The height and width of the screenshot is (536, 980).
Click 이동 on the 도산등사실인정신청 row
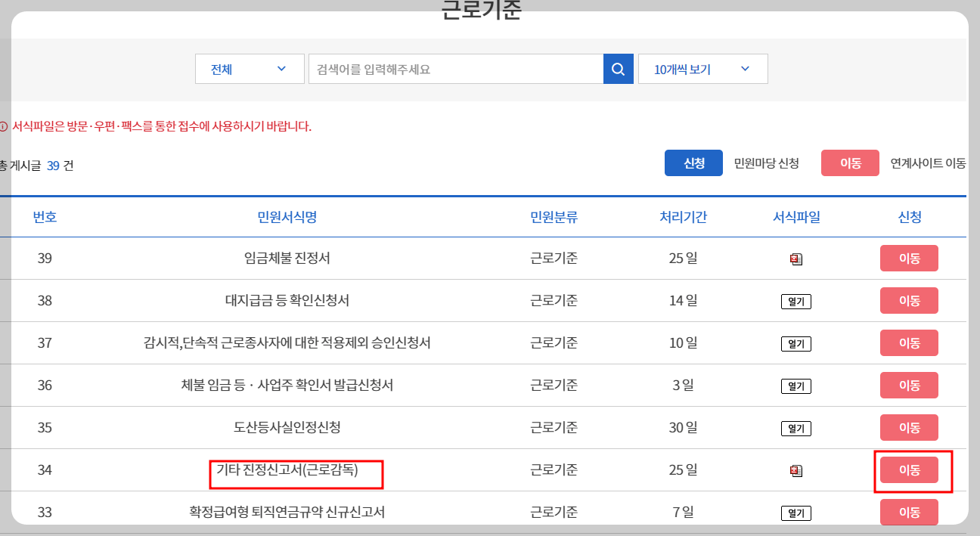(x=909, y=428)
